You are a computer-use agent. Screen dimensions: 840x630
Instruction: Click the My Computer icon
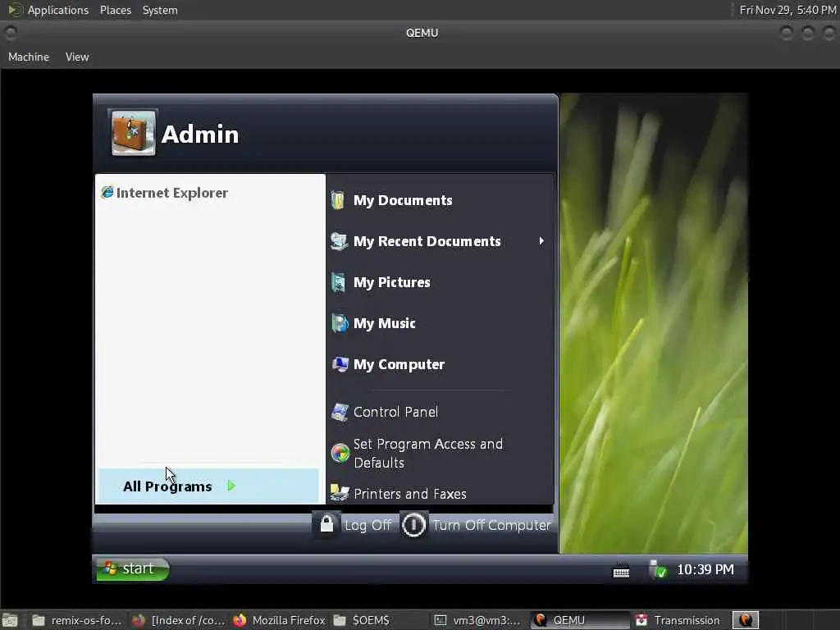pyautogui.click(x=340, y=364)
